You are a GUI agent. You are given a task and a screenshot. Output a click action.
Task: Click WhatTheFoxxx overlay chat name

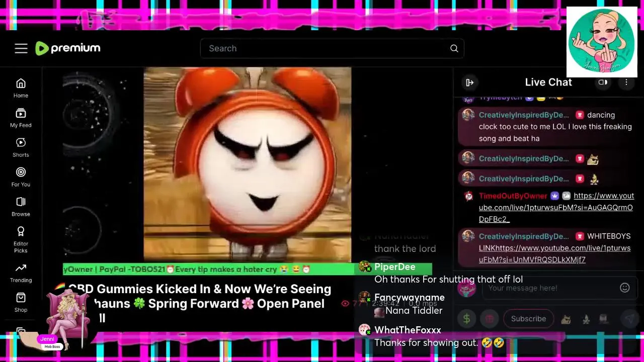[408, 330]
